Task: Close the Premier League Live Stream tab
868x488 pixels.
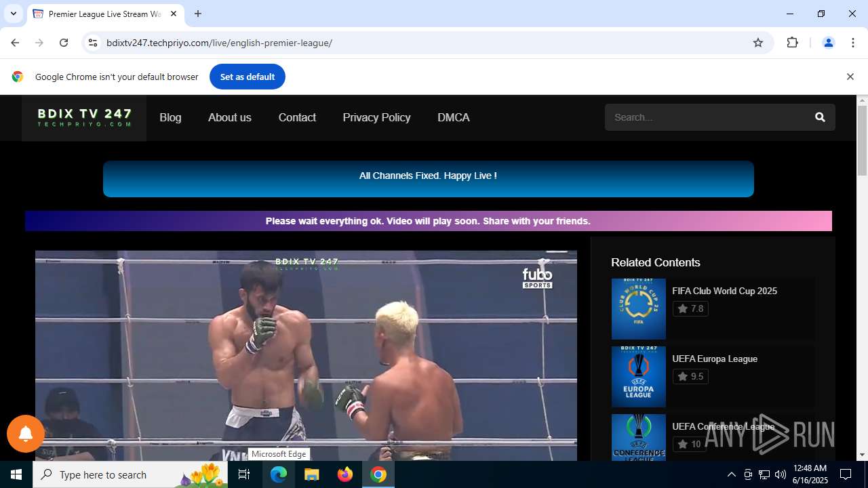Action: pyautogui.click(x=174, y=14)
